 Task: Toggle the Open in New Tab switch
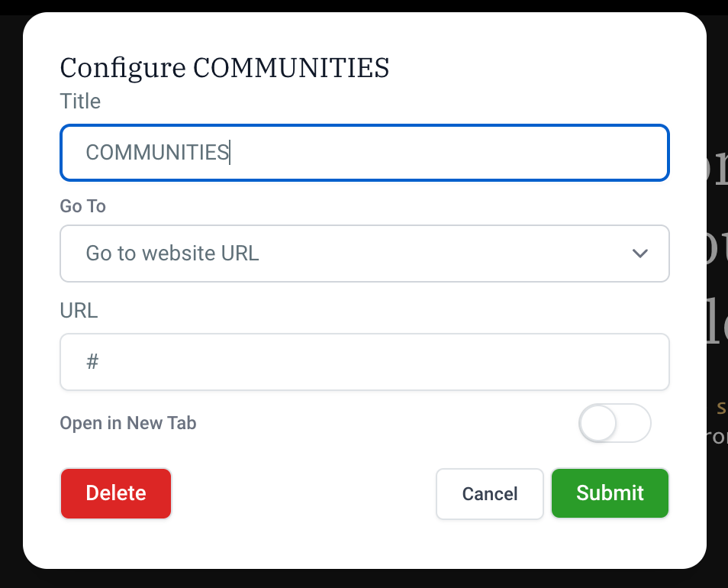614,423
